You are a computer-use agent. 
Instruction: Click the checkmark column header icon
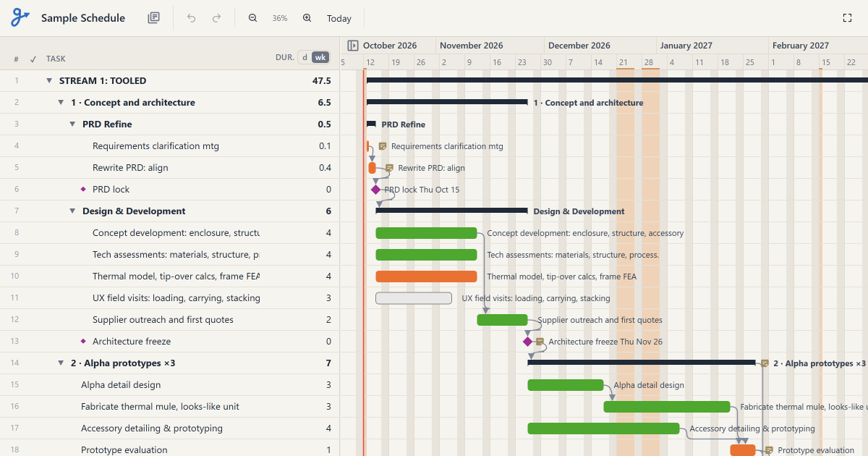(x=33, y=59)
